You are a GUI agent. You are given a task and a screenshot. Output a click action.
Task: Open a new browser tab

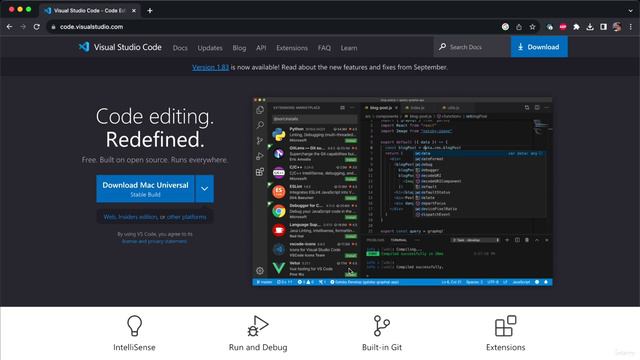[150, 11]
